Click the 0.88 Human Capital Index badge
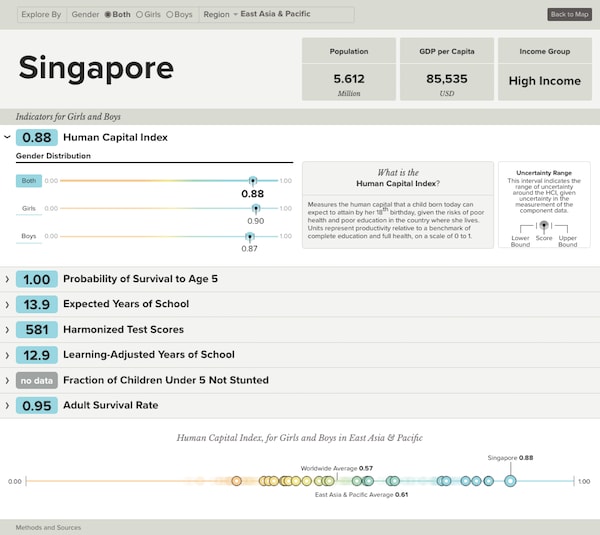Viewport: 600px width, 535px height. [37, 137]
